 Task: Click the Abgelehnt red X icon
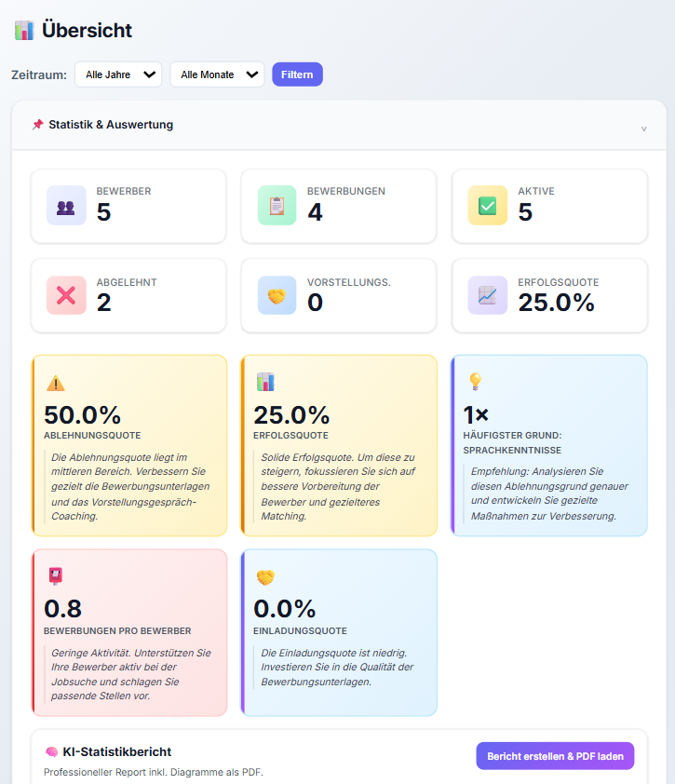coord(66,295)
